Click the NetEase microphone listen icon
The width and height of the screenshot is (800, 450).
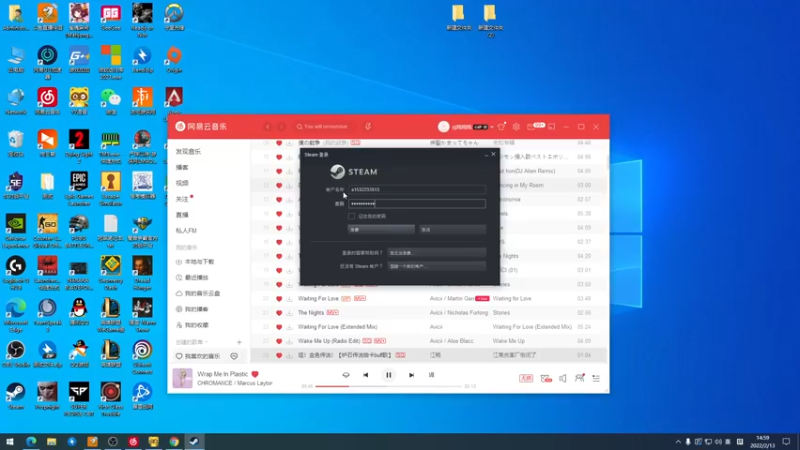pos(368,127)
